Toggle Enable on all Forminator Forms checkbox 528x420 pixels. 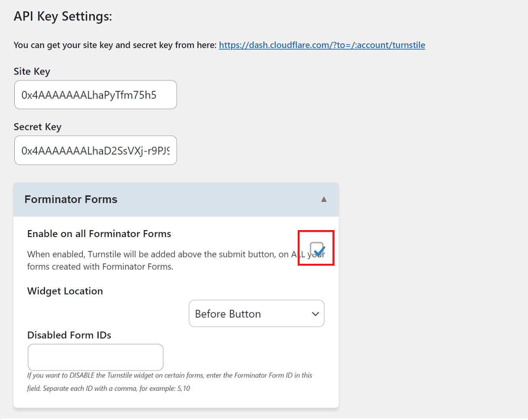317,249
